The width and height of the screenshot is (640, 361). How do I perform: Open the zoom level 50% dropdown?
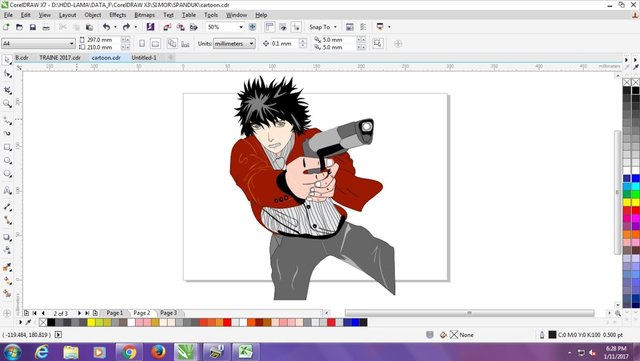[x=241, y=27]
